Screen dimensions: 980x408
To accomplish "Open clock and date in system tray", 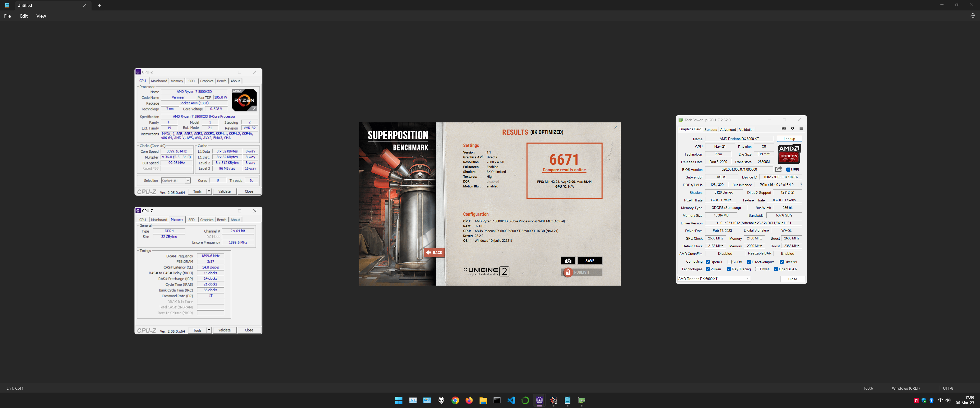I will (x=965, y=400).
